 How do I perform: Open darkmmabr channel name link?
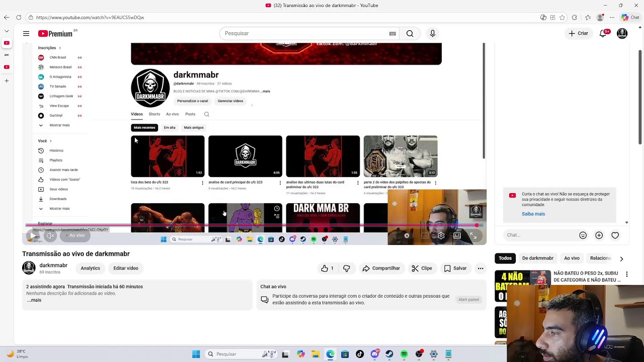click(53, 265)
